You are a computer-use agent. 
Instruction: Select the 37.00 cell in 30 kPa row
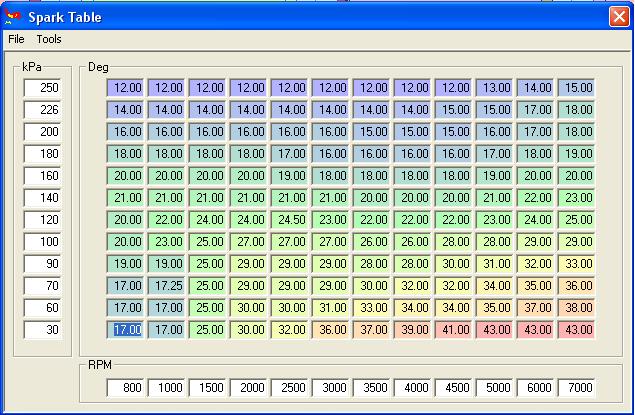pyautogui.click(x=371, y=330)
